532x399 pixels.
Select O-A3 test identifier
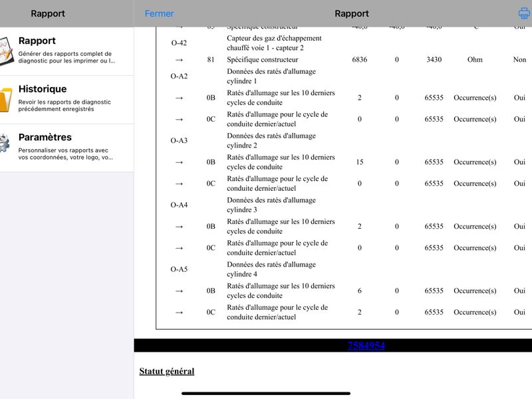(179, 140)
